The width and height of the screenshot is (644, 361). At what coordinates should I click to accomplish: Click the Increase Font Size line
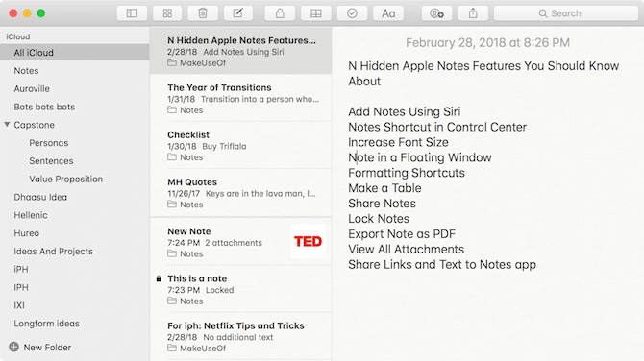(398, 142)
